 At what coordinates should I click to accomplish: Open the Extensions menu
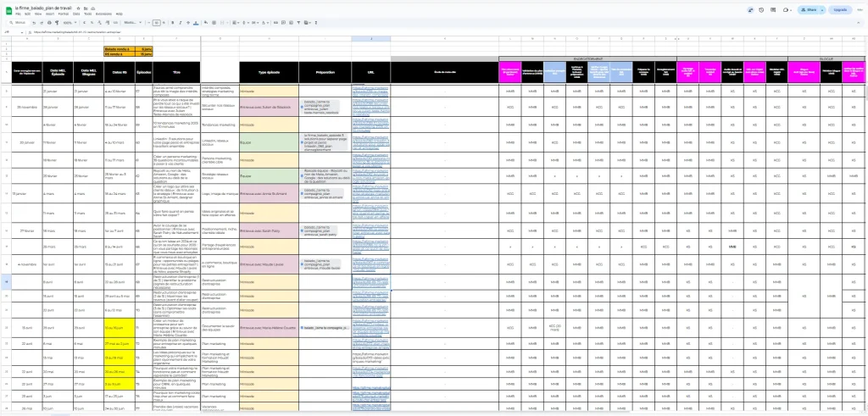point(101,14)
